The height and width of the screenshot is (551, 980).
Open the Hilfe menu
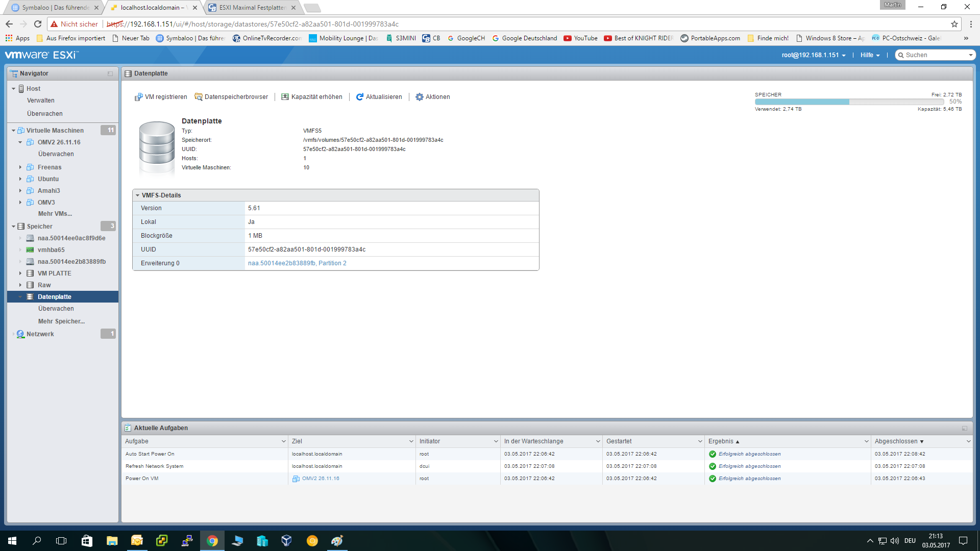(870, 55)
